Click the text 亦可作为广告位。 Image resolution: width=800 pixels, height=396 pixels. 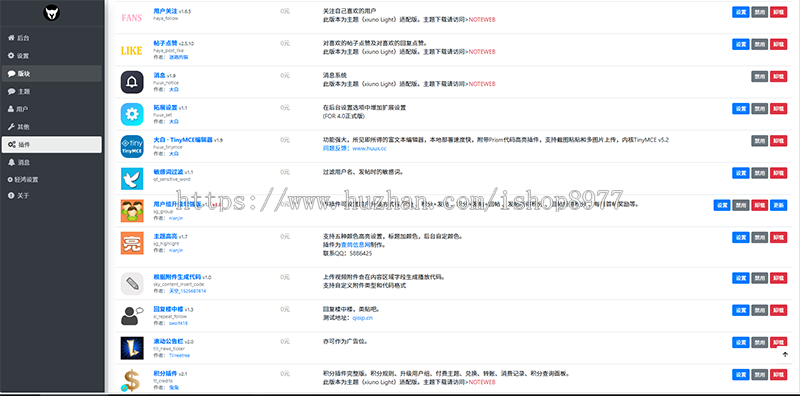pyautogui.click(x=345, y=341)
